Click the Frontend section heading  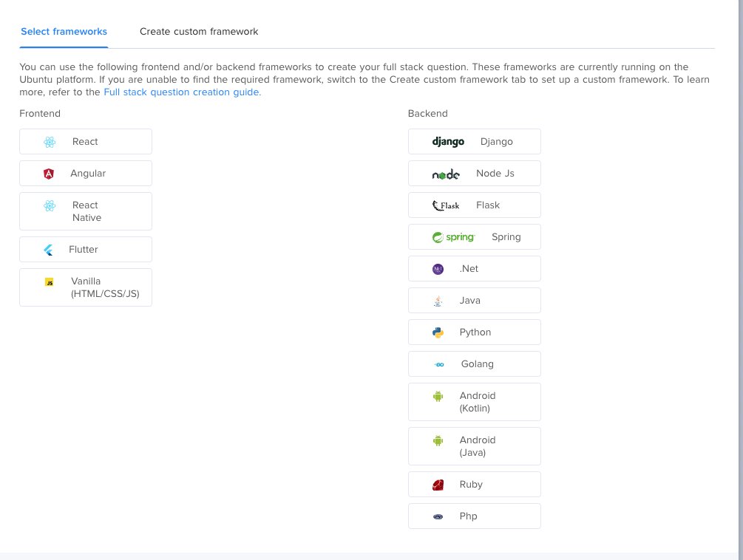pyautogui.click(x=40, y=114)
